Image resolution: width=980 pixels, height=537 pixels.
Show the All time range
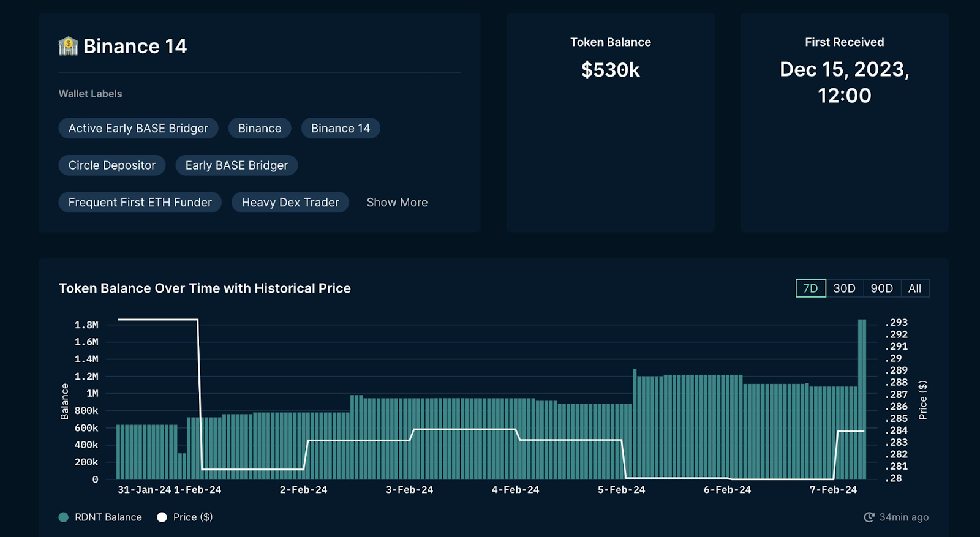pyautogui.click(x=914, y=288)
